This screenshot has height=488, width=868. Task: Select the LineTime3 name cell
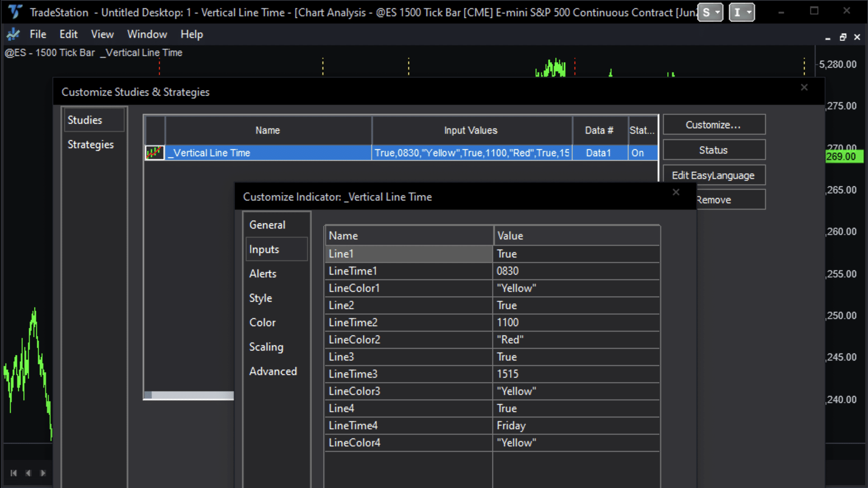[x=409, y=374]
